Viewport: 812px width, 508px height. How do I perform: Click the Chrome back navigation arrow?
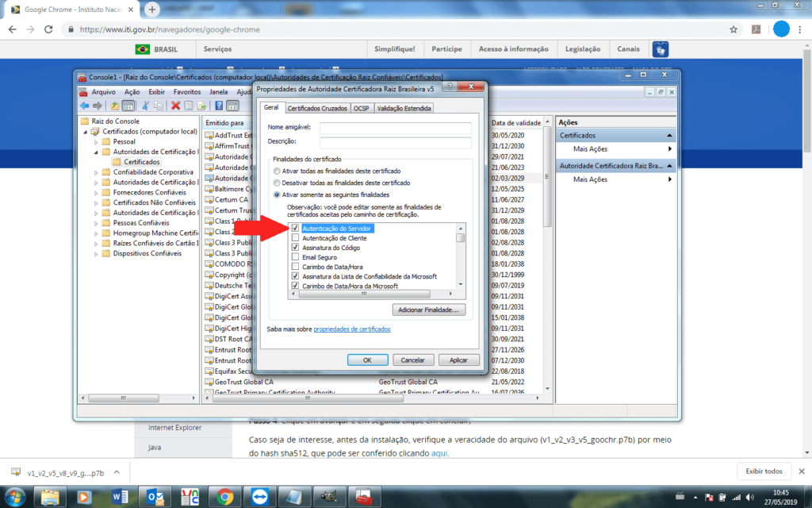13,29
